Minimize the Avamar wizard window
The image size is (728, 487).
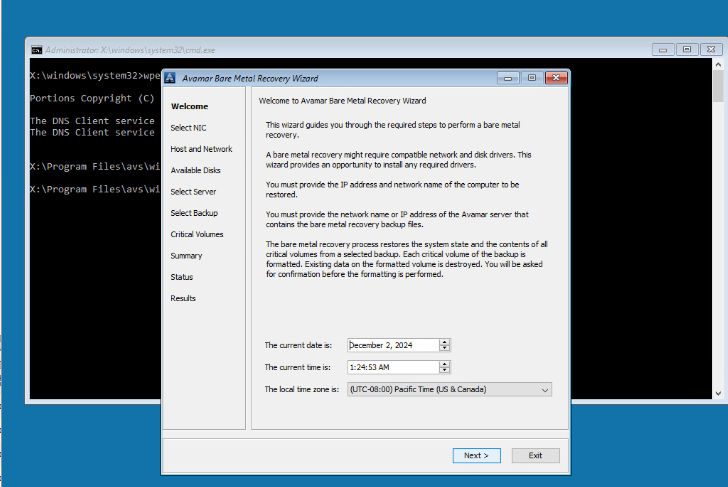pos(508,78)
